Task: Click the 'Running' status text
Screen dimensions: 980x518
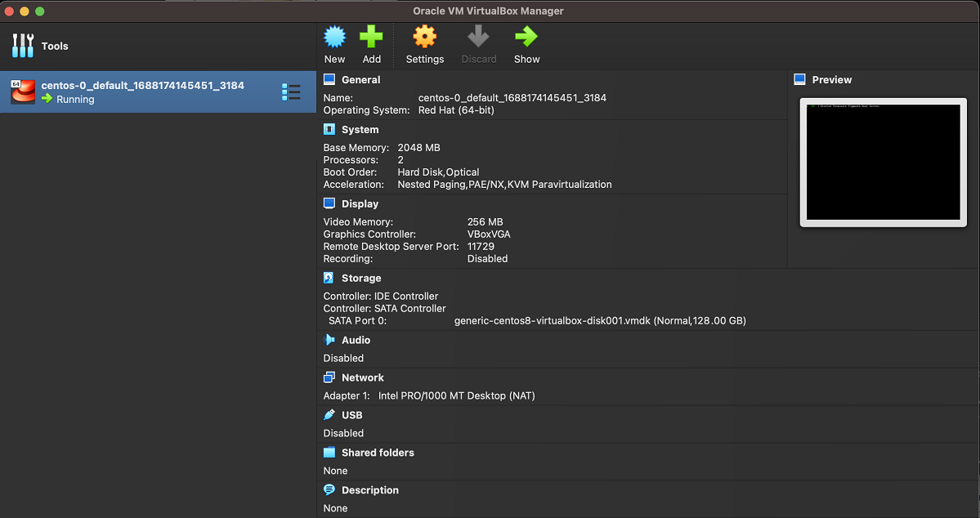Action: pos(76,100)
